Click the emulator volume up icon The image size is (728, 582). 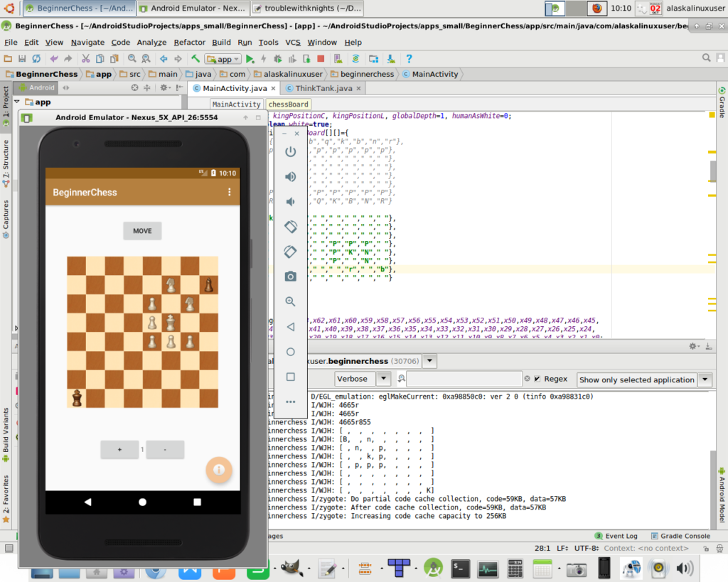[x=290, y=177]
